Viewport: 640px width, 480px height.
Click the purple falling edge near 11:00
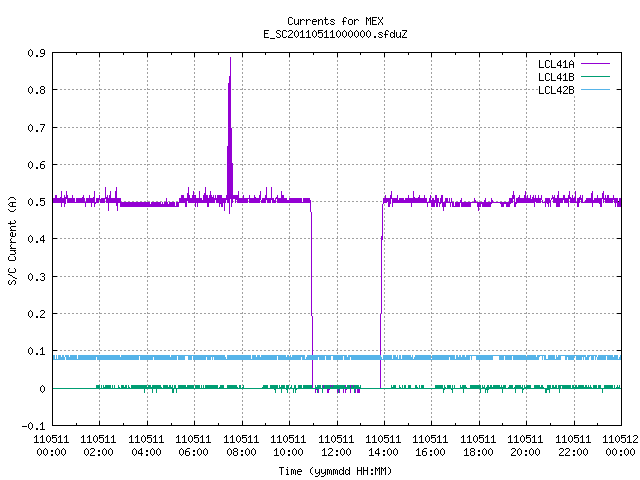click(x=312, y=294)
